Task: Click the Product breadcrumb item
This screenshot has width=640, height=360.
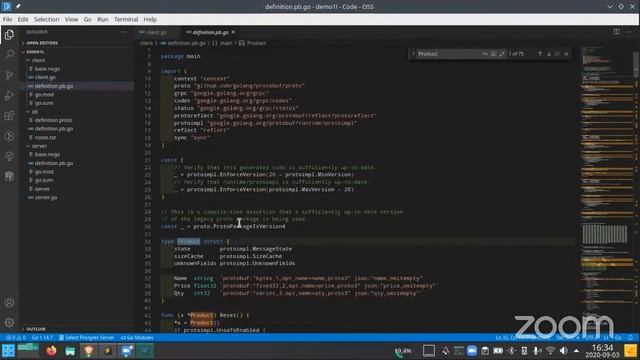Action: (253, 43)
